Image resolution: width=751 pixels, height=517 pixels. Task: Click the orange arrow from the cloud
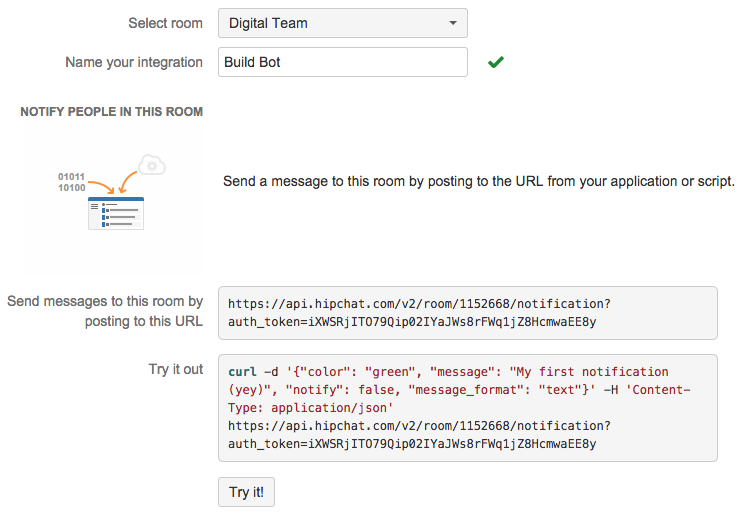point(127,182)
